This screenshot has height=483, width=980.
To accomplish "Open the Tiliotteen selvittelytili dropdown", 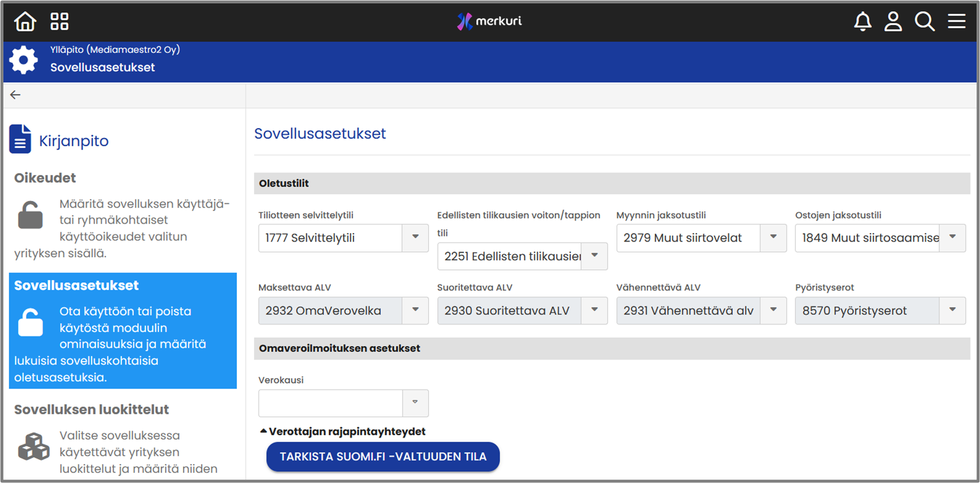I will (415, 237).
